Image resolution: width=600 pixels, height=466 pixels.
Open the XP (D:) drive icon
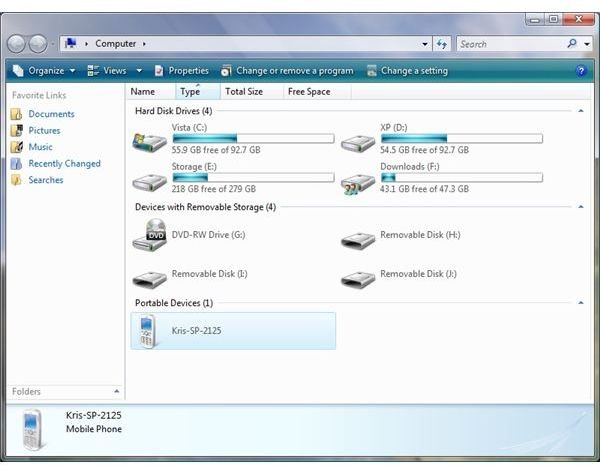(358, 143)
